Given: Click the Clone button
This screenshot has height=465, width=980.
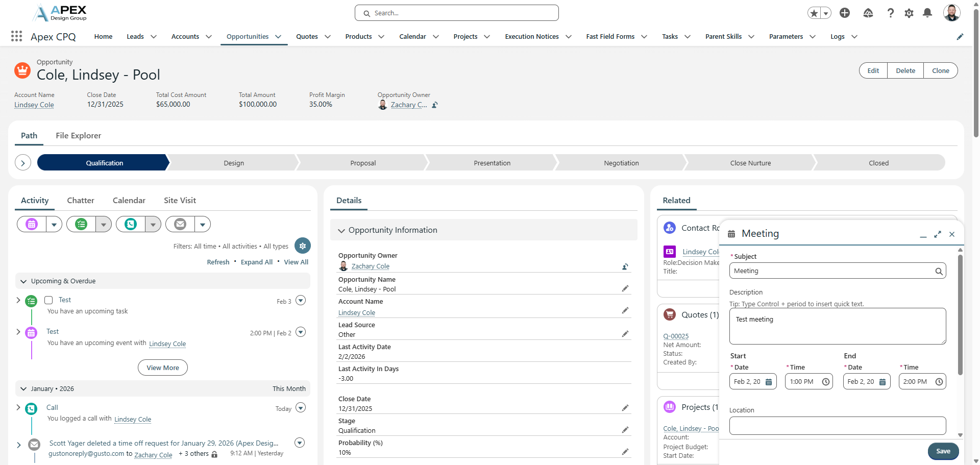Looking at the screenshot, I should point(940,71).
